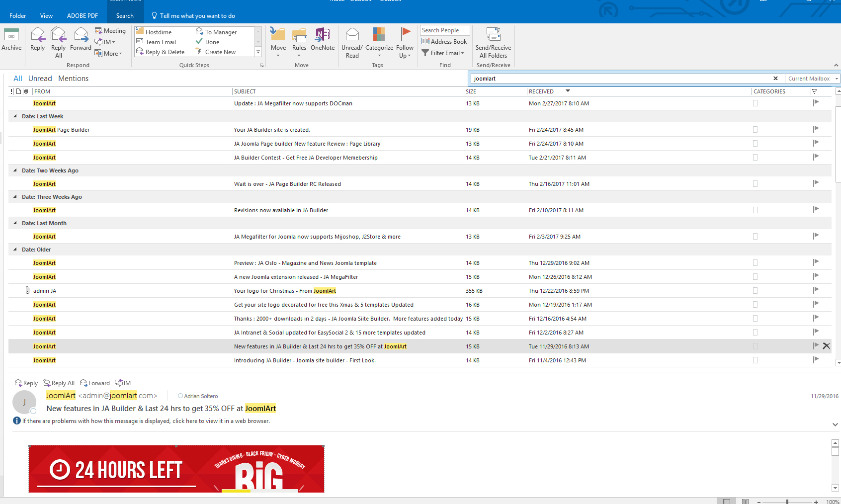Toggle category box for 'Page Library' row

point(755,144)
